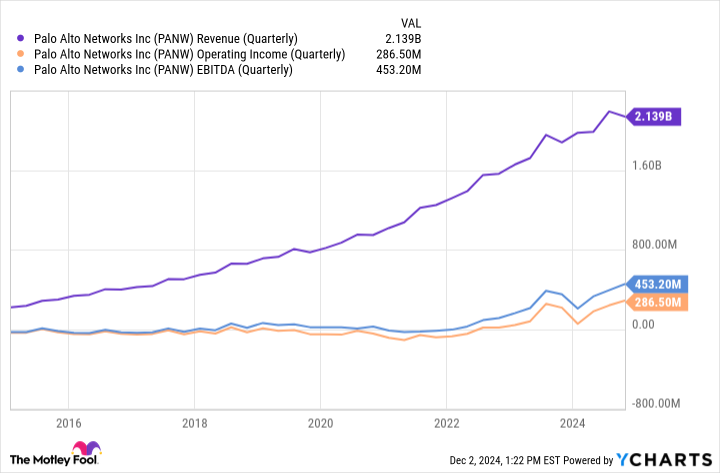Click the blue 453.20M value tag
This screenshot has width=720, height=473.
click(x=657, y=284)
